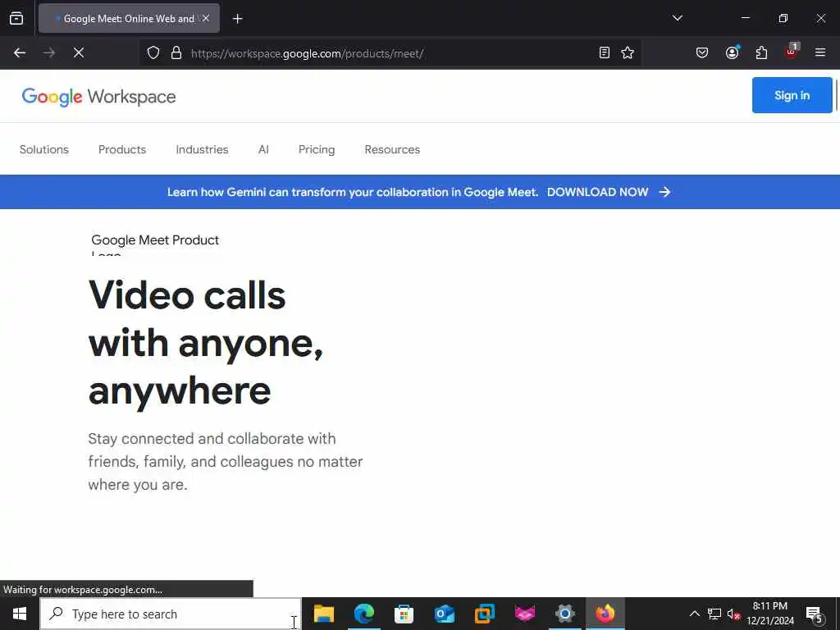Close the Google Meet browser tab
This screenshot has width=840, height=630.
pos(206,18)
